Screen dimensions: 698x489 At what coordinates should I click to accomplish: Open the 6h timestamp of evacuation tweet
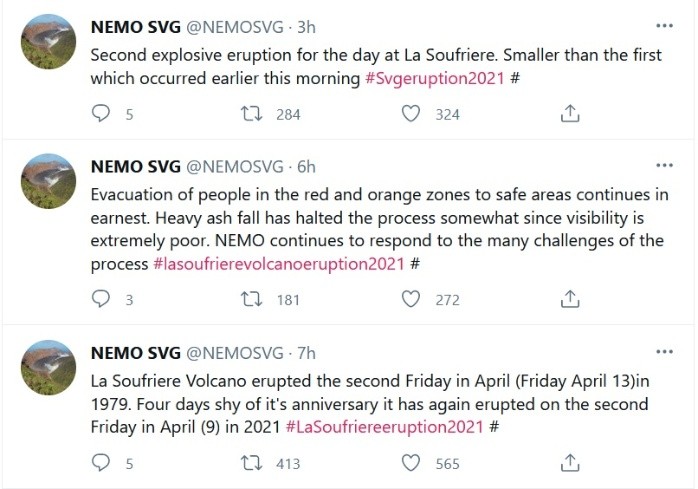(x=307, y=165)
